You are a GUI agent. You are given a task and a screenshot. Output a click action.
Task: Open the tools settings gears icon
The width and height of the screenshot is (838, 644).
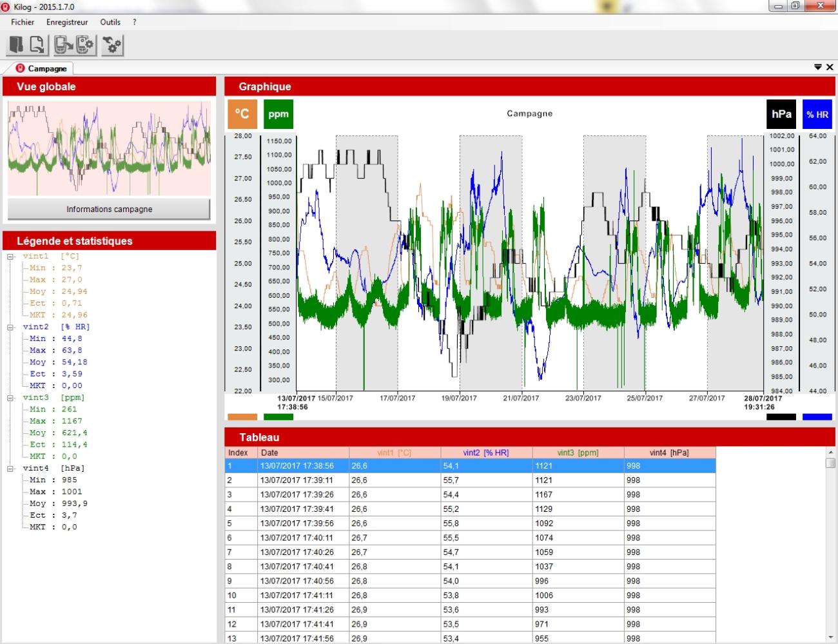(112, 45)
